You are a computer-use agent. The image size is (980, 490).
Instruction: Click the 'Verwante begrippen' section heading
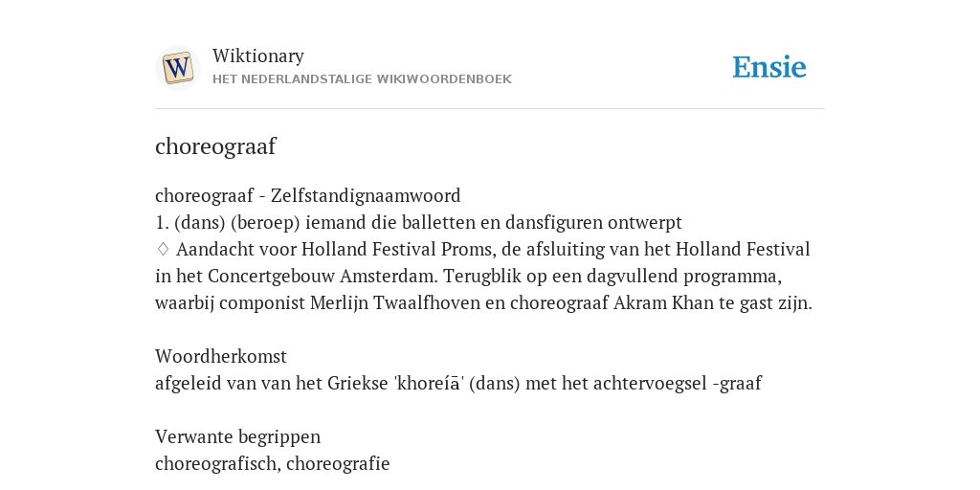[238, 436]
